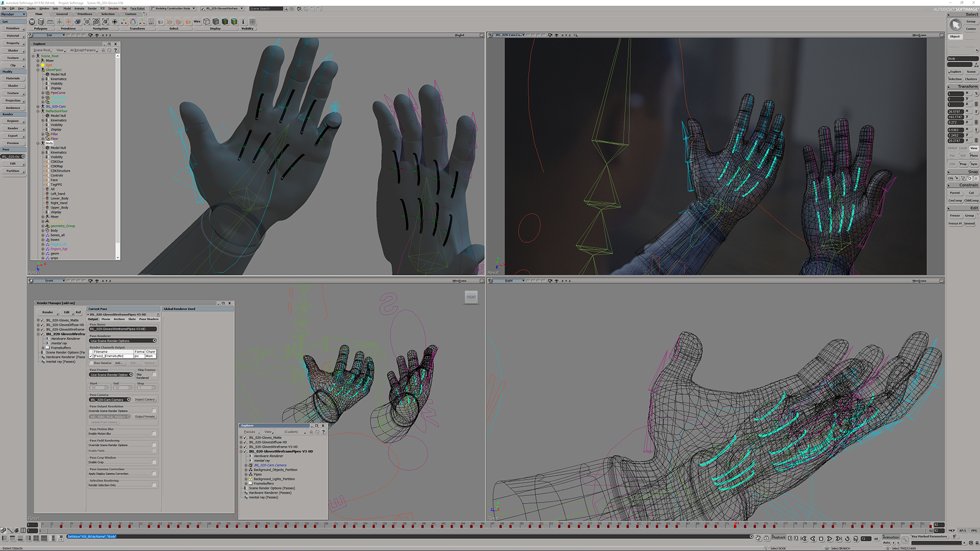Select the Wire display mode icon
Viewport: 980px width, 551px height.
coord(197,21)
